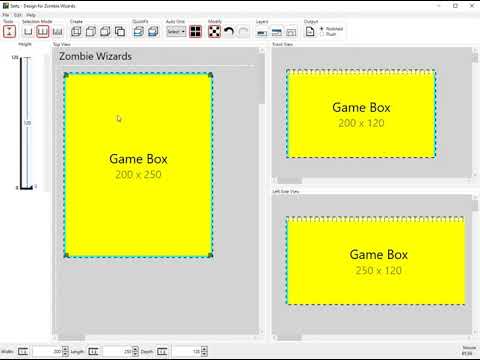Click the second Create box icon

coord(91,32)
